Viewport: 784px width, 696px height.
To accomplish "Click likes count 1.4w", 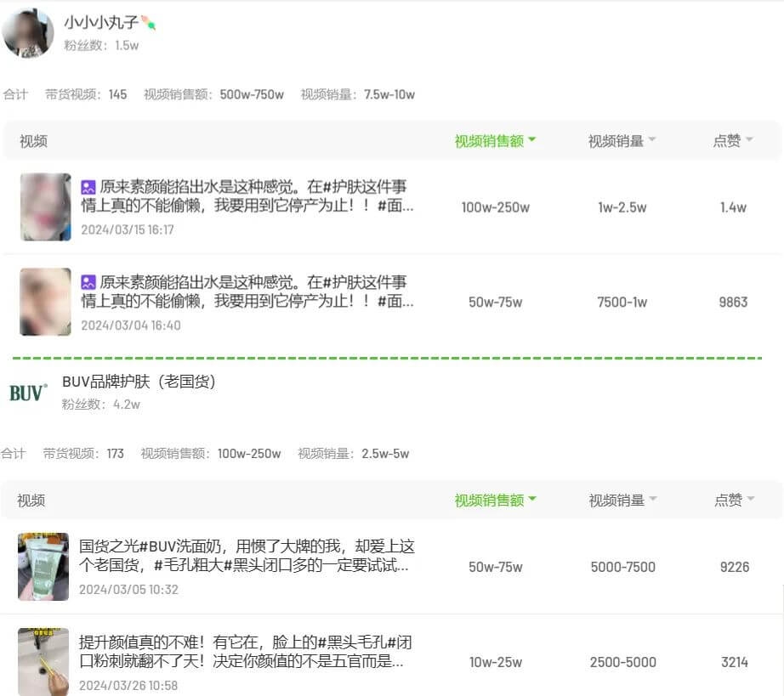I will pos(734,207).
